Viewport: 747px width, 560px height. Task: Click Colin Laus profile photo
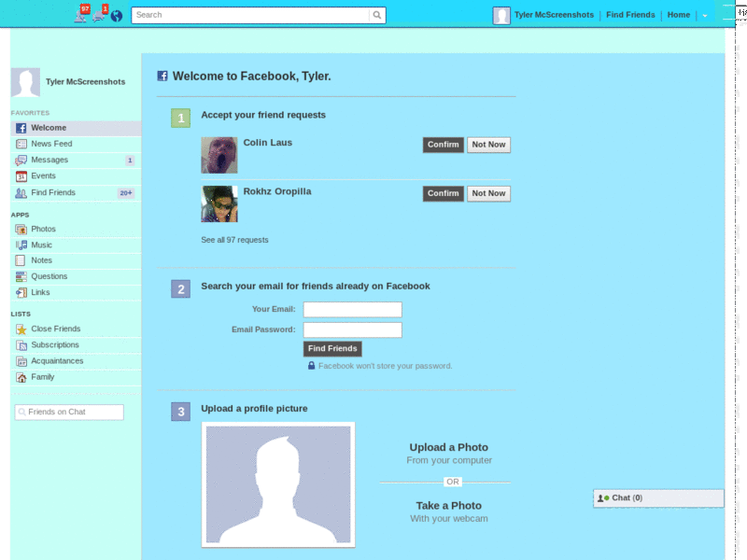[x=219, y=155]
